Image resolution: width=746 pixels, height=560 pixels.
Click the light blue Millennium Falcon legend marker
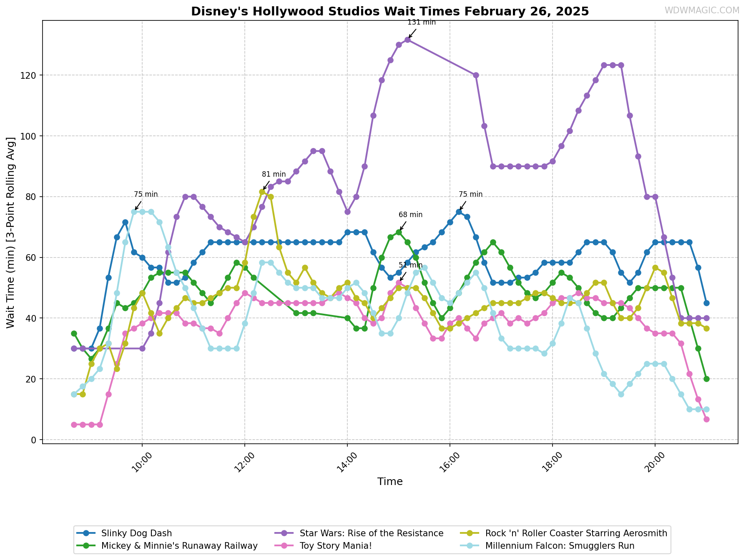click(470, 546)
